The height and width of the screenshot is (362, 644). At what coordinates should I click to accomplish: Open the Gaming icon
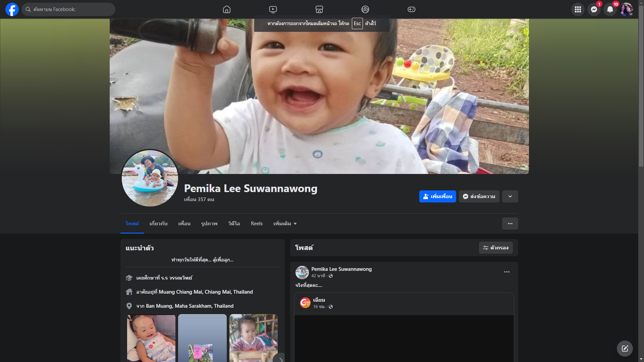click(x=412, y=9)
